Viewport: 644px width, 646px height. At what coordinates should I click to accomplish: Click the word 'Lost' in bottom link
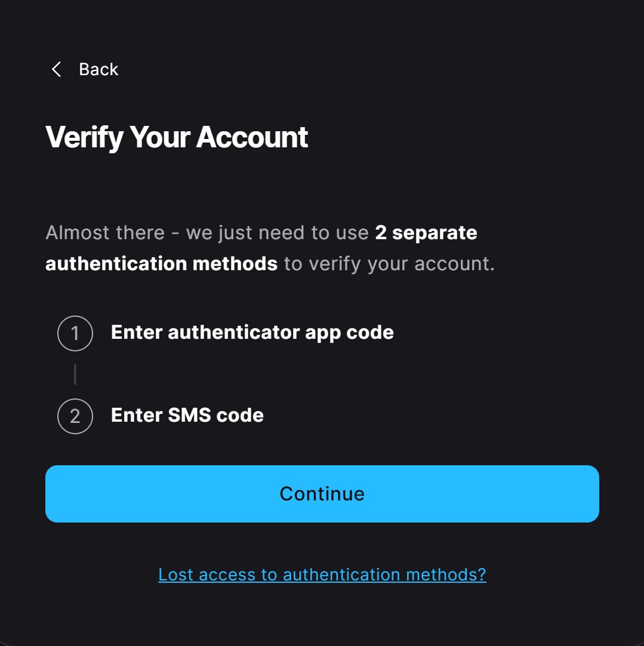point(176,574)
